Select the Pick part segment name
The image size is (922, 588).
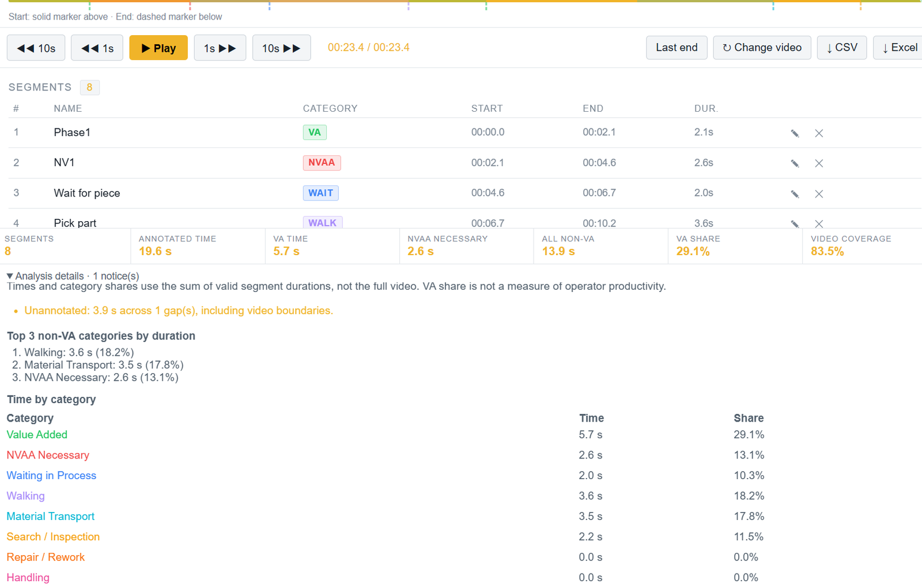[x=75, y=223]
